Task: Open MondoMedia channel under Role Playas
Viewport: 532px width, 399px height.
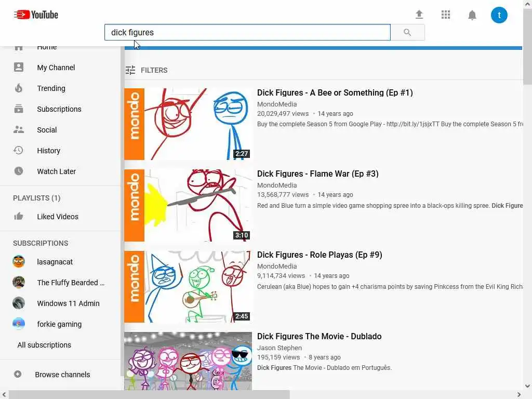Action: tap(277, 267)
